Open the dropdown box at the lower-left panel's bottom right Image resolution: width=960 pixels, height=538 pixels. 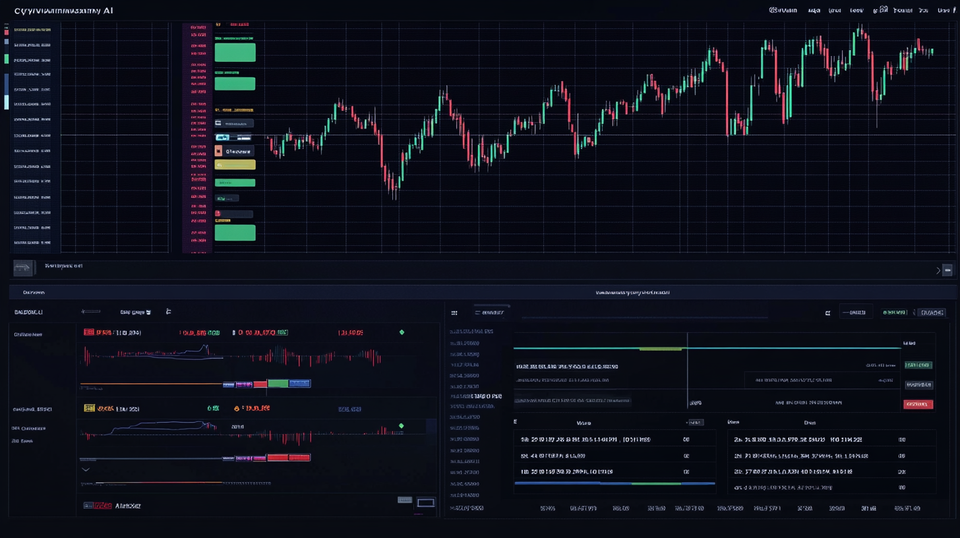point(425,501)
